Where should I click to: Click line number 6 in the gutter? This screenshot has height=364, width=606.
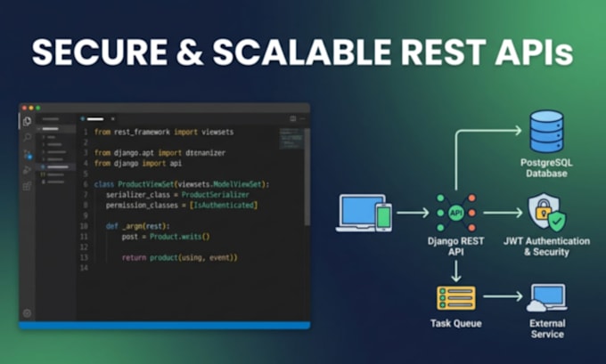click(86, 184)
